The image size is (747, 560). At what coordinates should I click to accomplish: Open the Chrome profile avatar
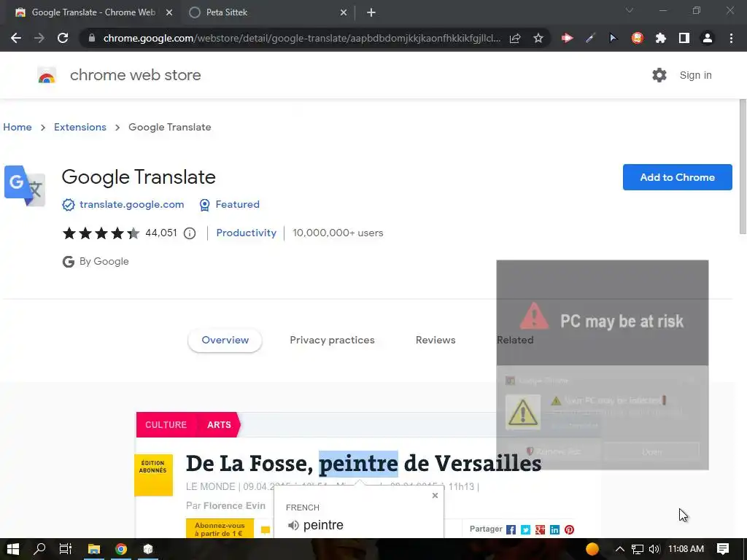[708, 38]
